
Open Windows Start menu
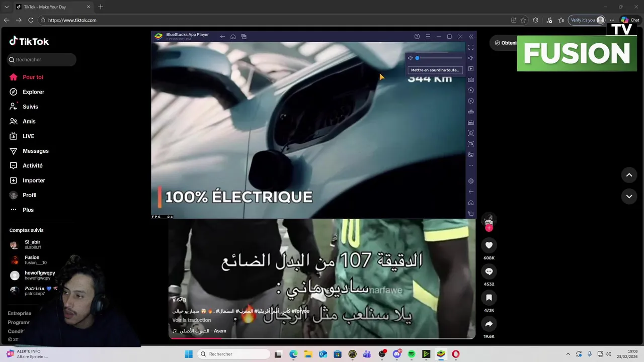click(189, 354)
